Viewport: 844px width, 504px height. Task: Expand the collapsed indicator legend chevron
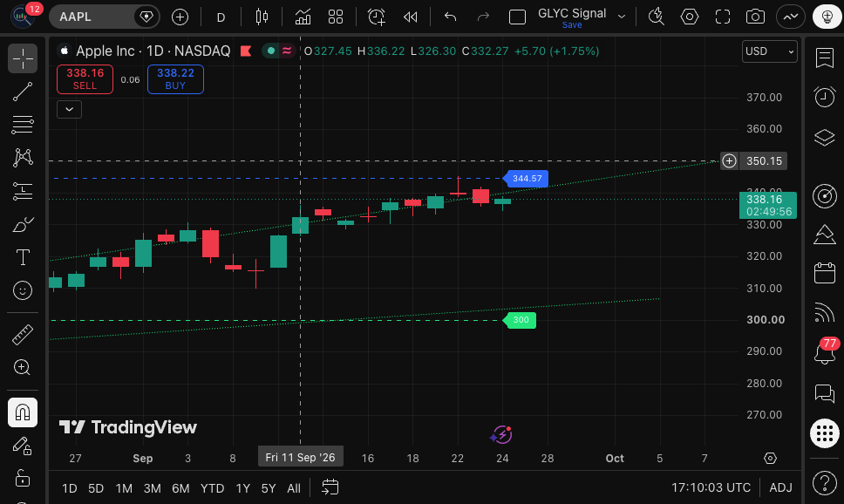click(x=69, y=109)
